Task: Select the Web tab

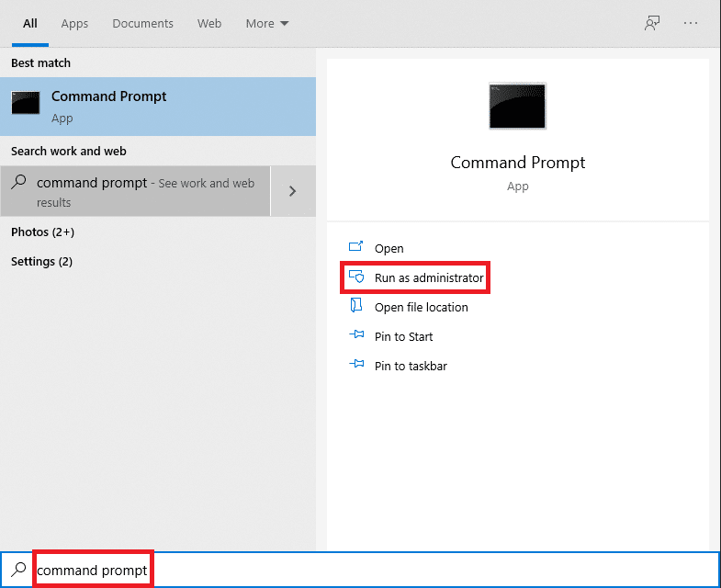Action: (x=209, y=24)
